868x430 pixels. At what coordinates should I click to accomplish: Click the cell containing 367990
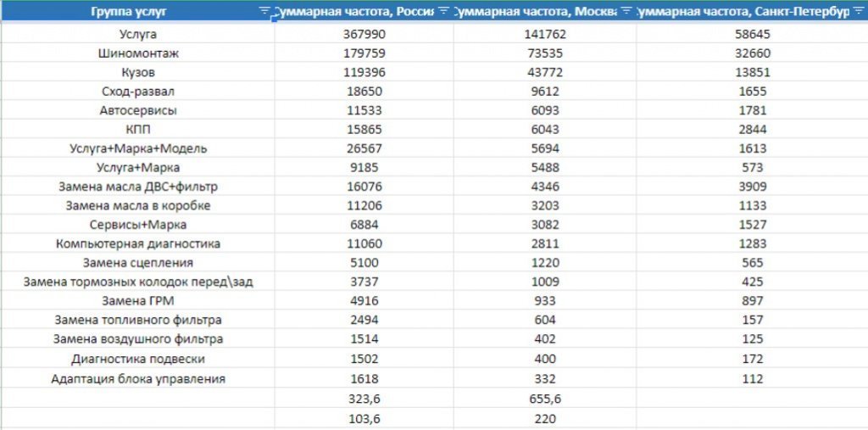364,35
